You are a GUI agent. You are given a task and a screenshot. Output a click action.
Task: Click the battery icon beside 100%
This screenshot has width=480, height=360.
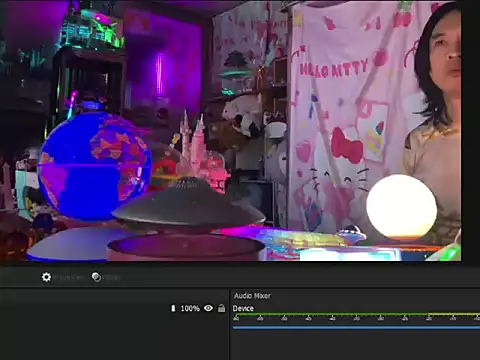click(x=173, y=308)
